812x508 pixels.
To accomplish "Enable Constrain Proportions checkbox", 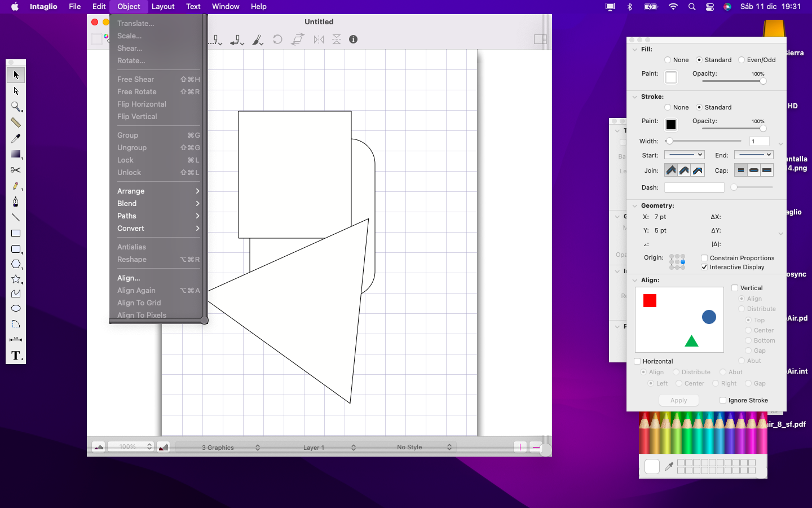I will (704, 258).
